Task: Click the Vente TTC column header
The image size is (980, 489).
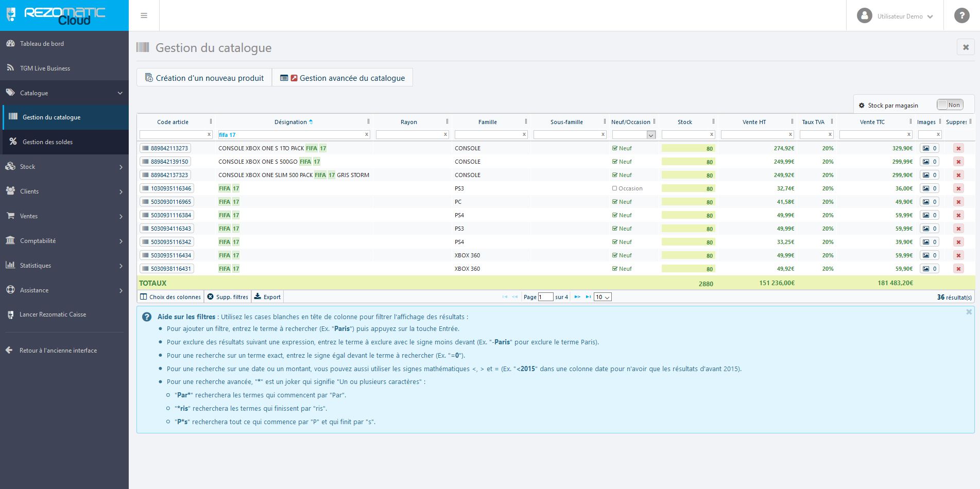Action: click(872, 122)
